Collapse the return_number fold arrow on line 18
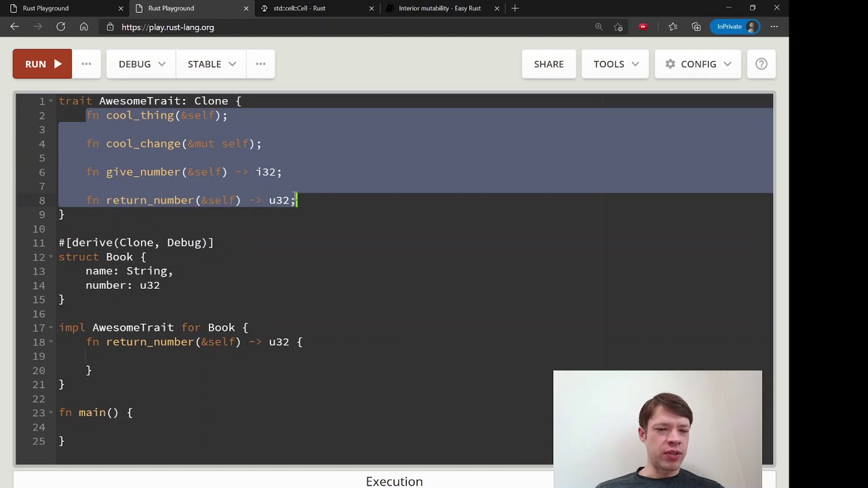868x488 pixels. 51,342
